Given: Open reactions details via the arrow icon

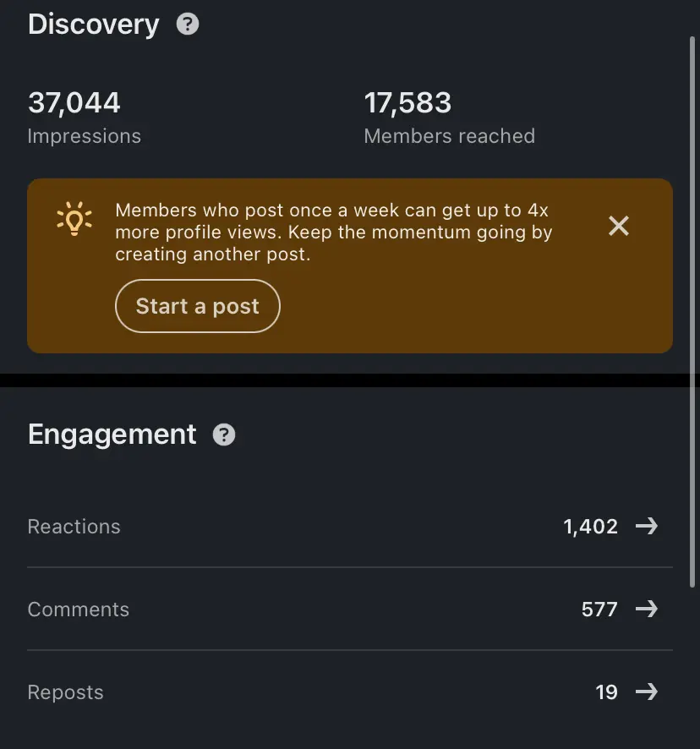Looking at the screenshot, I should tap(647, 526).
